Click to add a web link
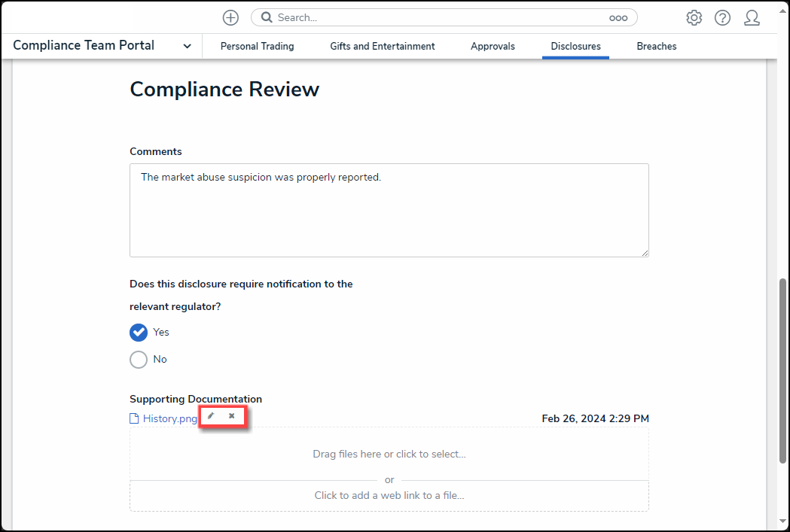 point(389,495)
